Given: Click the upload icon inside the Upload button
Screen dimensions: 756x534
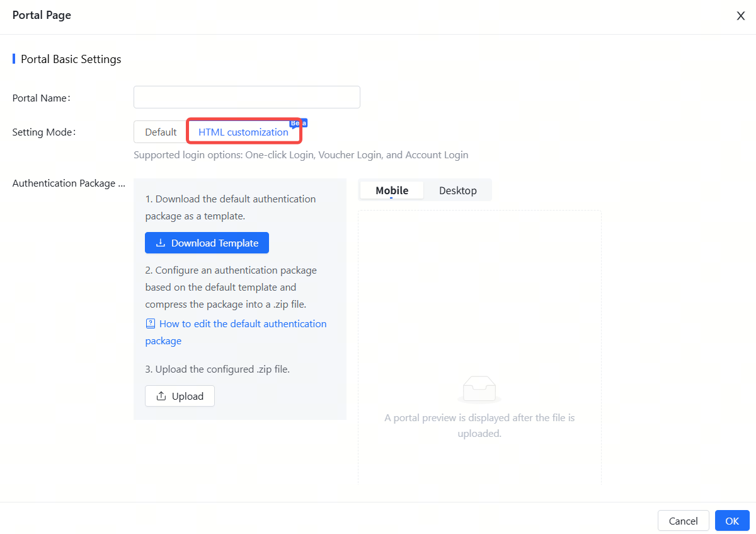Looking at the screenshot, I should coord(162,396).
